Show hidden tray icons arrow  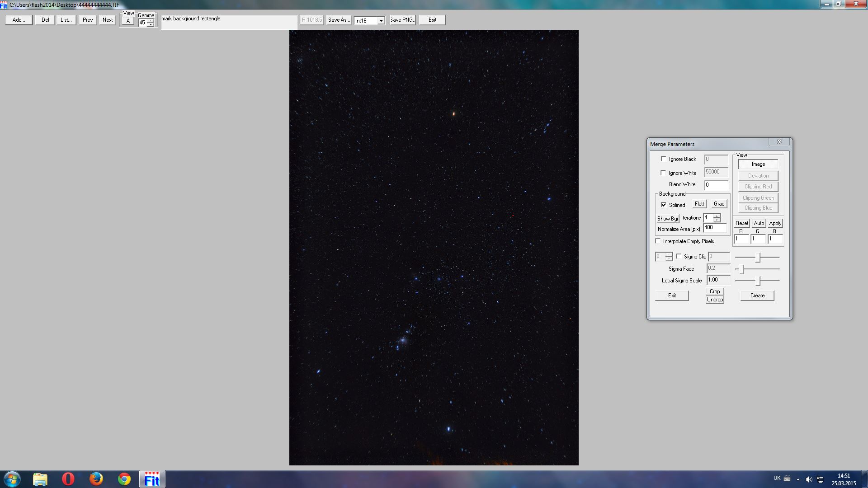pyautogui.click(x=798, y=479)
